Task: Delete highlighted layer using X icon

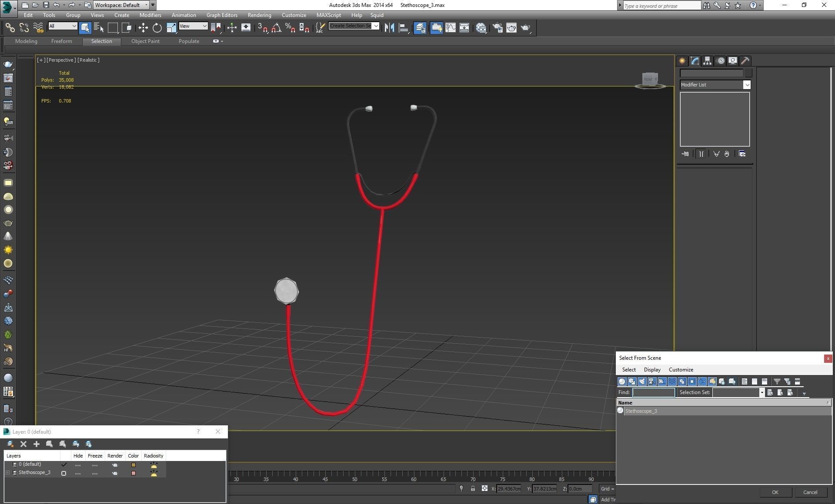Action: click(x=23, y=444)
